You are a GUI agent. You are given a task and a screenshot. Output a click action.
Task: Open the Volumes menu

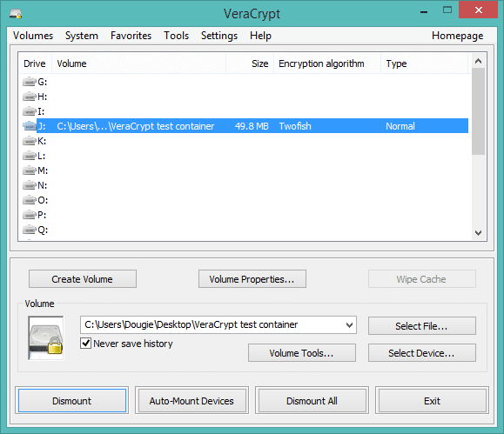(x=33, y=36)
